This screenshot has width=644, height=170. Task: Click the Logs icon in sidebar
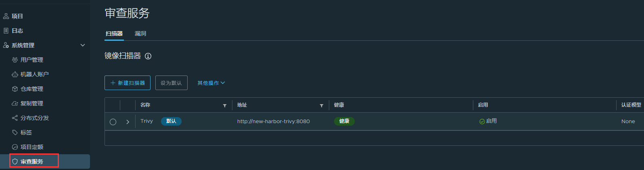pos(6,31)
